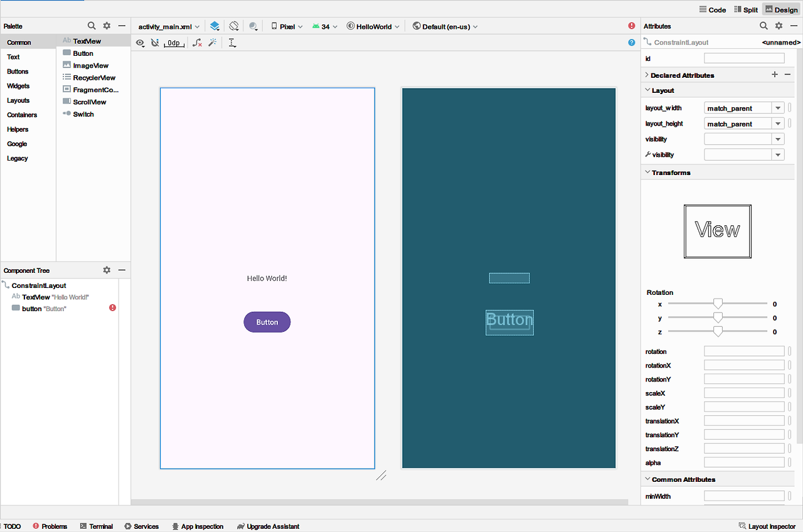This screenshot has height=532, width=803.
Task: Click button error icon in Component Tree
Action: (112, 308)
